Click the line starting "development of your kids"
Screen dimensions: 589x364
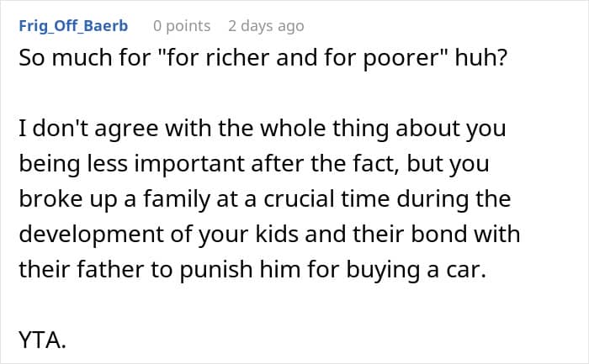(269, 235)
